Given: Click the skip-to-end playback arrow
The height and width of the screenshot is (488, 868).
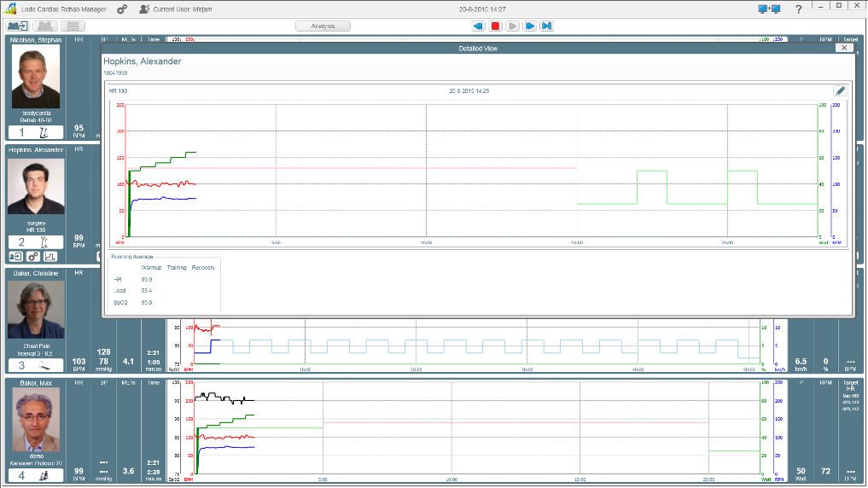Looking at the screenshot, I should 546,26.
